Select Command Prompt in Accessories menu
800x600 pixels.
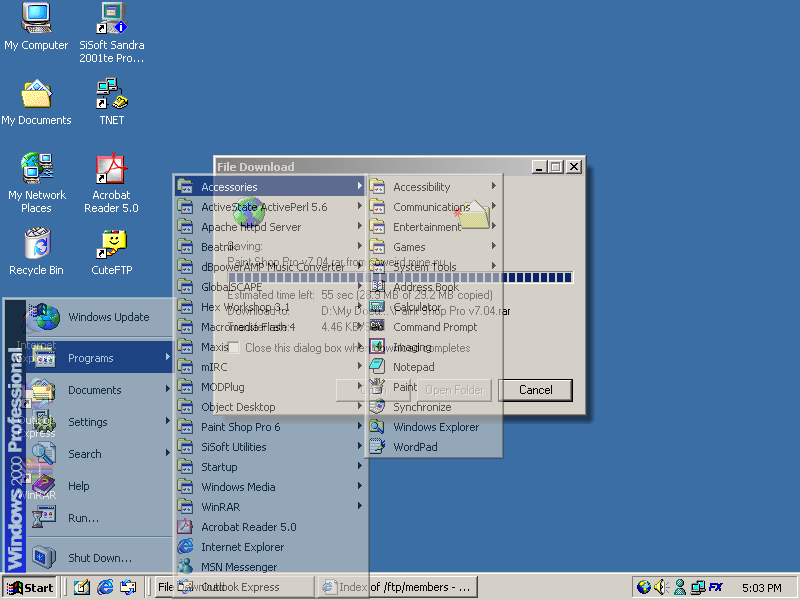432,327
